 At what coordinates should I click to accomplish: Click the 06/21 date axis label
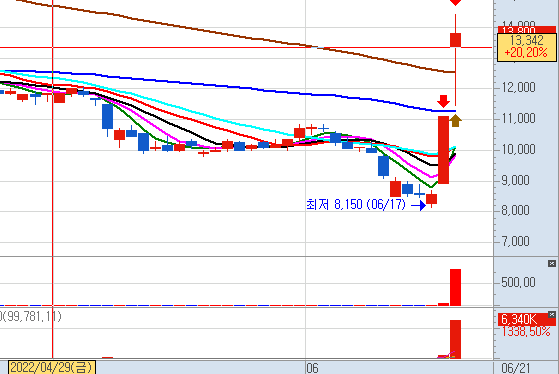pyautogui.click(x=516, y=368)
